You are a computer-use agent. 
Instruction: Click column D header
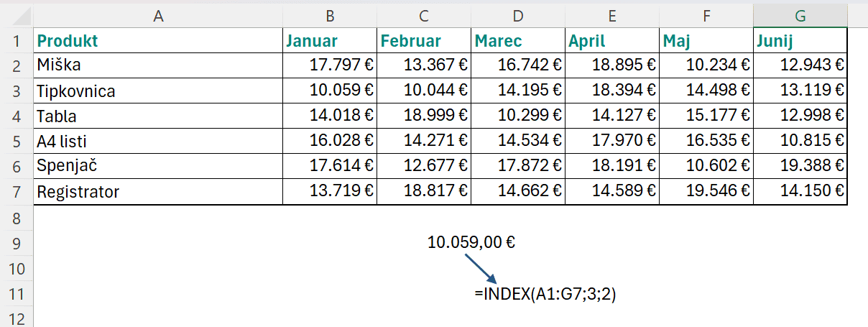(x=518, y=15)
